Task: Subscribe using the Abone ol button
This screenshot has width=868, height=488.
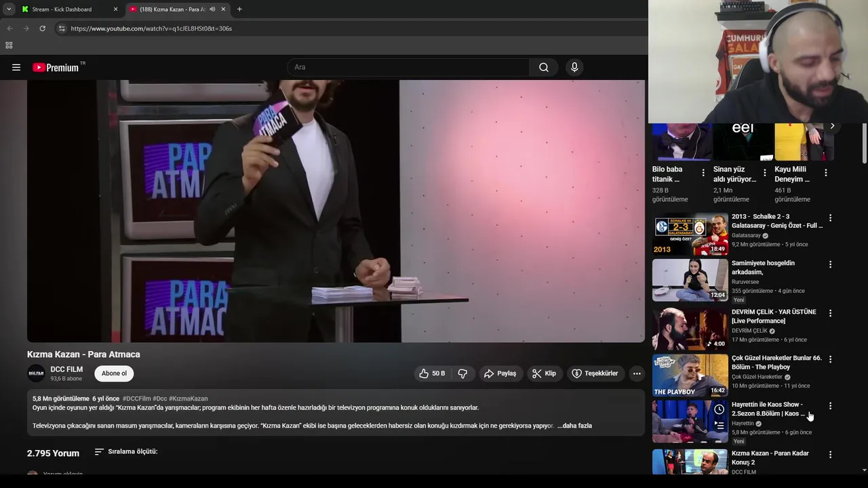Action: [114, 373]
